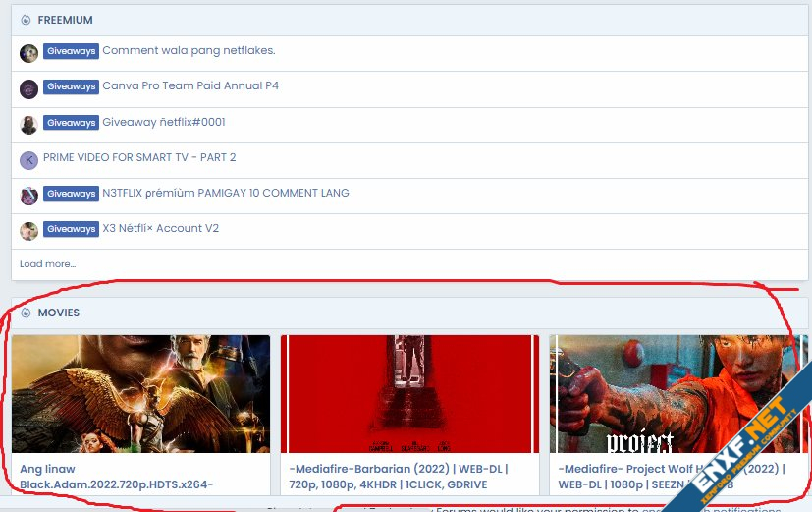Open N3TFLIX 'PAMIGAY 10 COMMENT LANG' thread

pos(225,193)
